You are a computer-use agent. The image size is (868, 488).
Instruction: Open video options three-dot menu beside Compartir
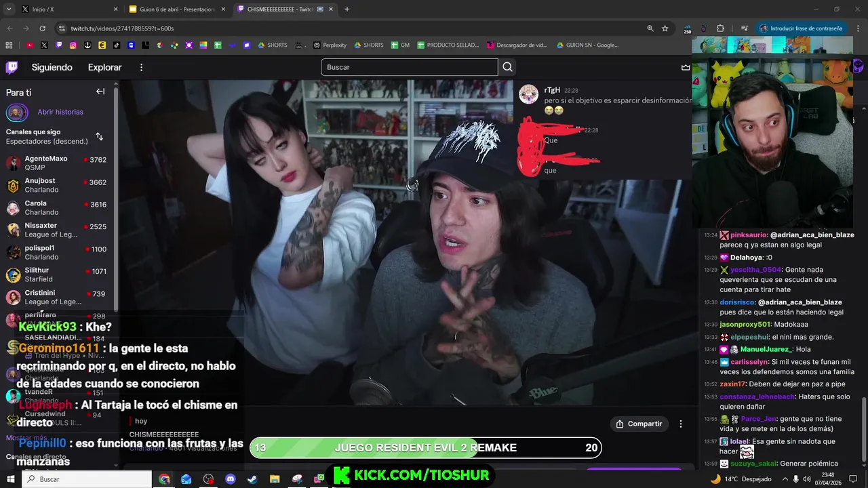point(681,424)
